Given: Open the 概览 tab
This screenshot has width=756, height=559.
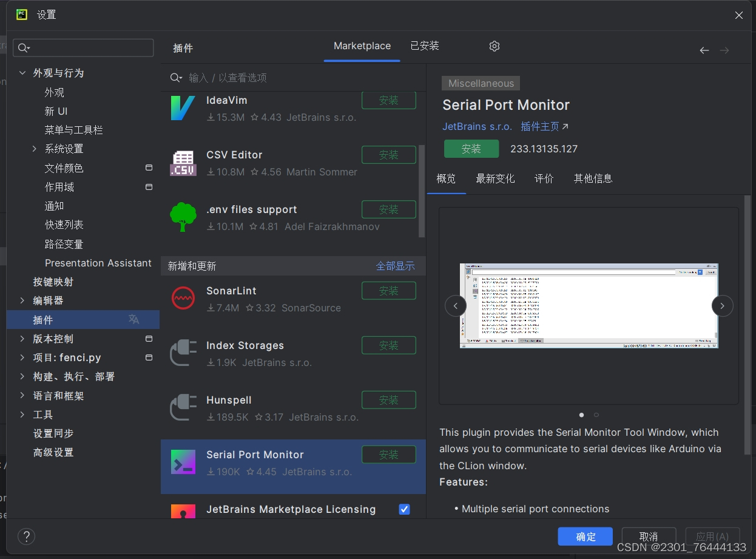Looking at the screenshot, I should 446,178.
